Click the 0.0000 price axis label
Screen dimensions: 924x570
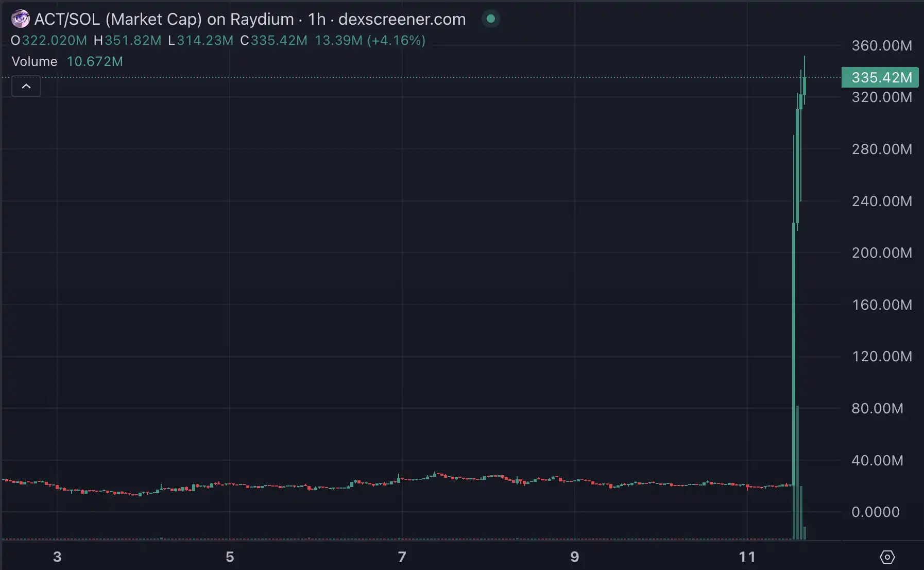tap(876, 512)
